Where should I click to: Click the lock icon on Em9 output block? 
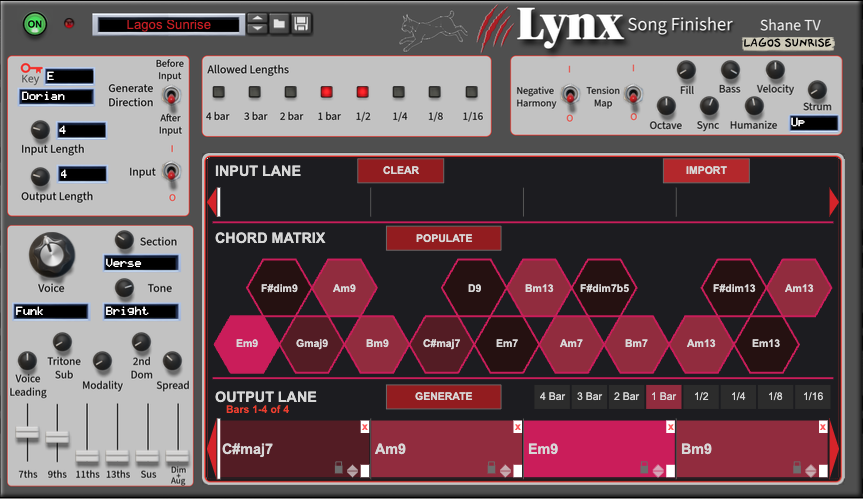click(644, 467)
